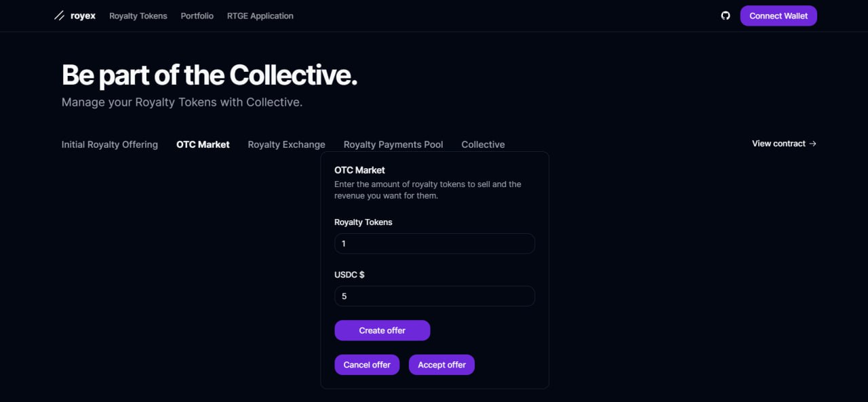This screenshot has width=868, height=402.
Task: Open the Royalty Payments Pool tab
Action: (393, 144)
